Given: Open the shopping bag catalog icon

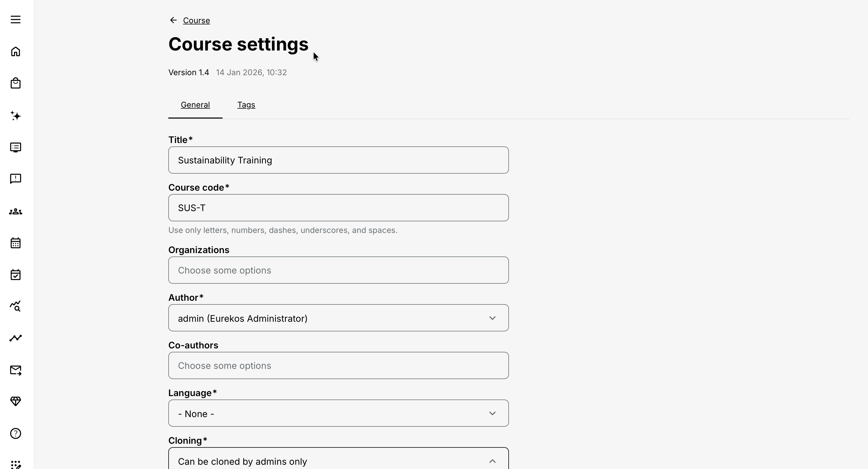Looking at the screenshot, I should tap(16, 83).
